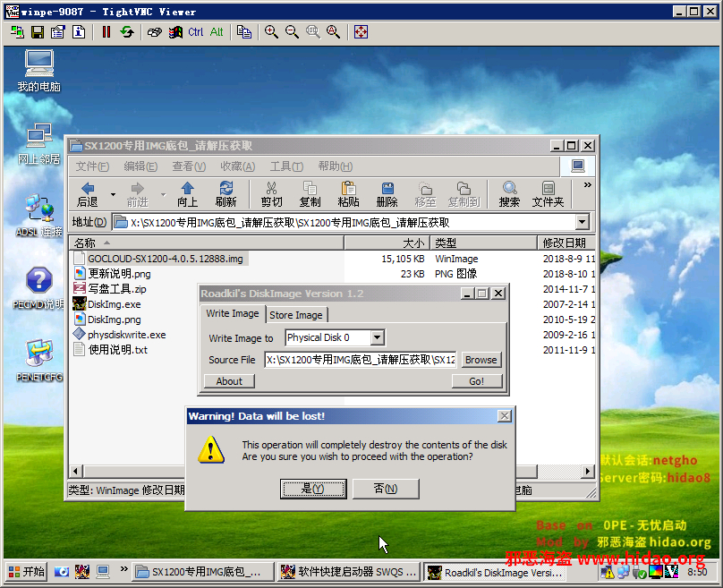Save connection using the floppy disk icon
Screen dimensions: 723x588
point(38,31)
